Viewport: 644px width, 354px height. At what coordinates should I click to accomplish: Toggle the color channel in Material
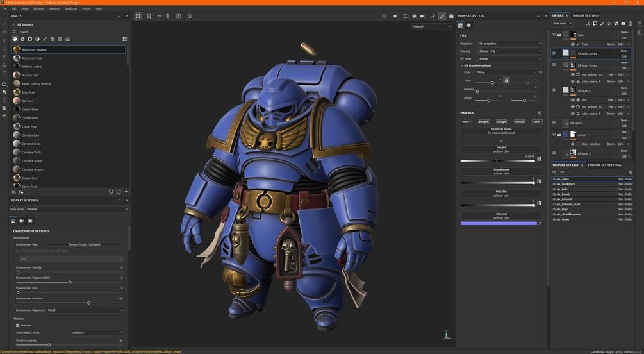[x=465, y=122]
